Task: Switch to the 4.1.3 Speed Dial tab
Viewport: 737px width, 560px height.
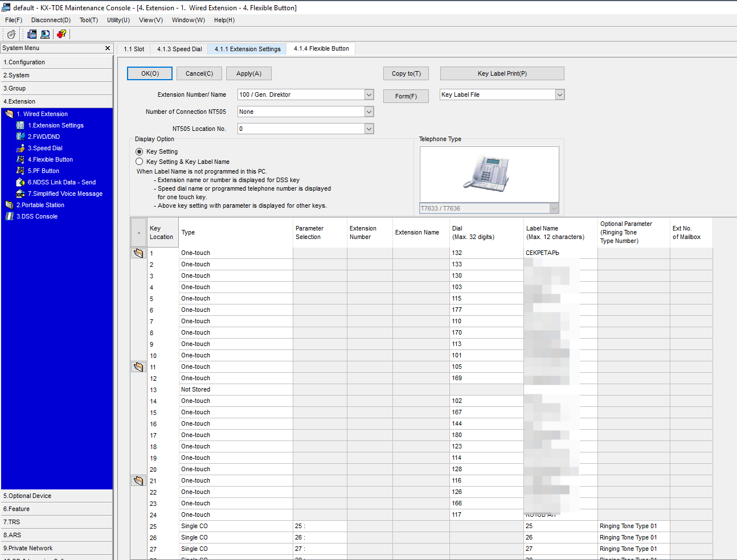Action: point(179,49)
